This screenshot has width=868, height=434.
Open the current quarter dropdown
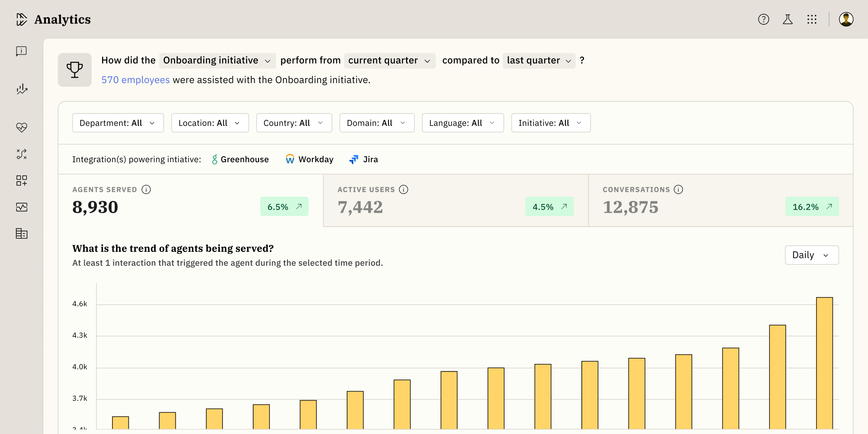[389, 61]
